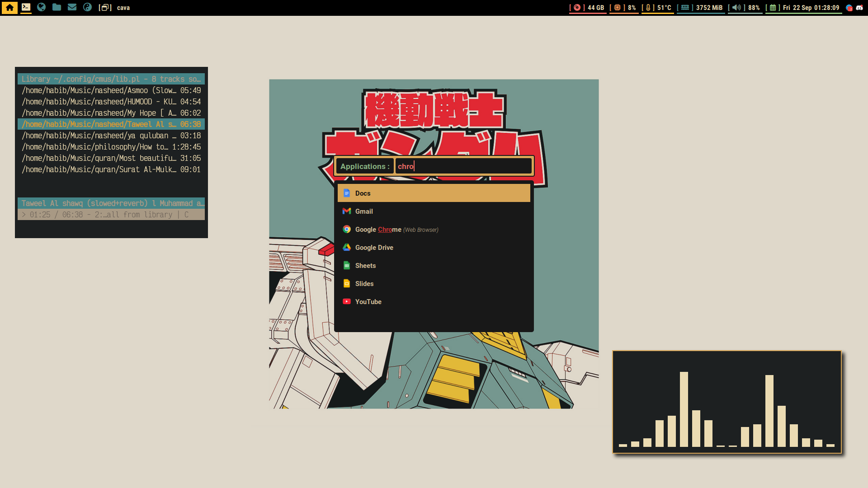Select the Sheets launcher entry
Viewport: 868px width, 488px height.
(434, 265)
